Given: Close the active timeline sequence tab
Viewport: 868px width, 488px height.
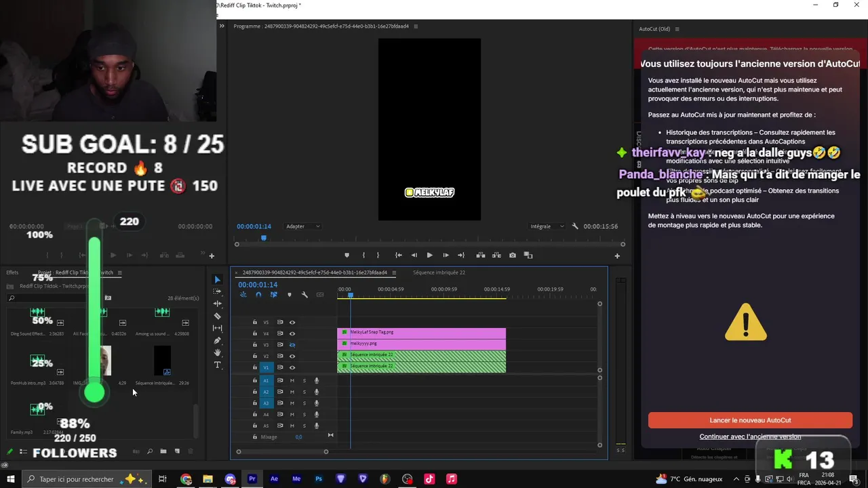Looking at the screenshot, I should point(237,272).
